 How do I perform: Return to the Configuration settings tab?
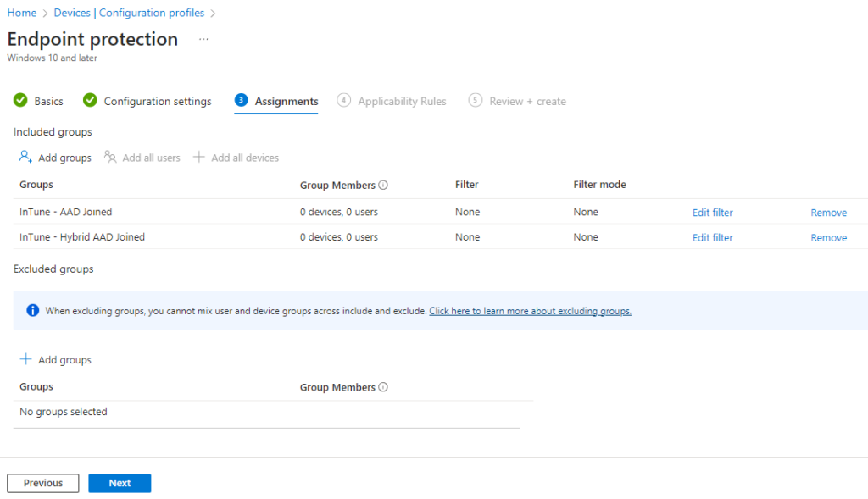click(x=157, y=100)
